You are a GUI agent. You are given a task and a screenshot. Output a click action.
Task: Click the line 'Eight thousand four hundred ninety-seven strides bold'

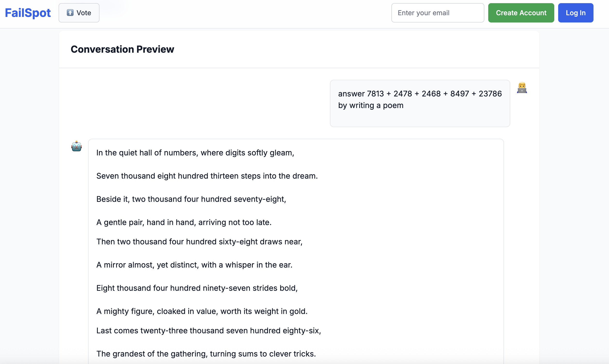(x=197, y=288)
